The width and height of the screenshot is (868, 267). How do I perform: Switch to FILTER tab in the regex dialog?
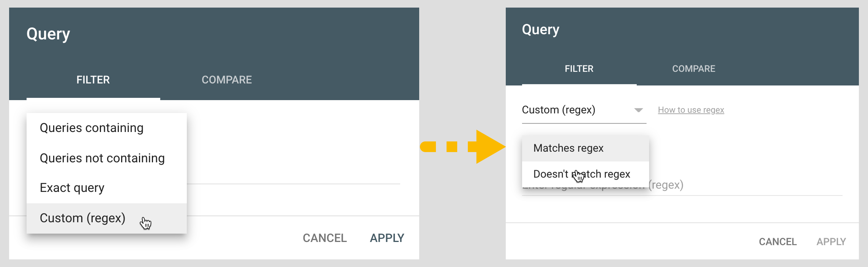coord(579,69)
